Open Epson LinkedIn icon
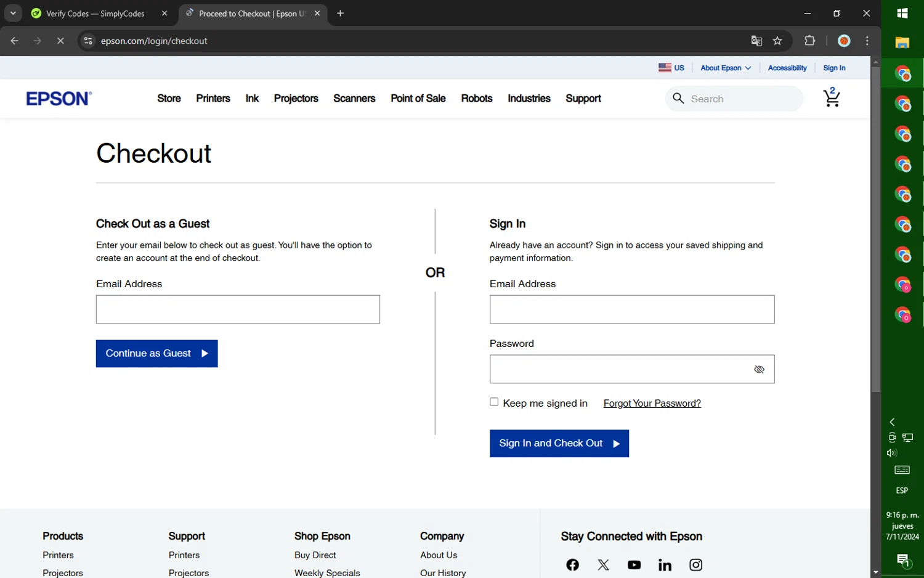The image size is (924, 578). (665, 564)
